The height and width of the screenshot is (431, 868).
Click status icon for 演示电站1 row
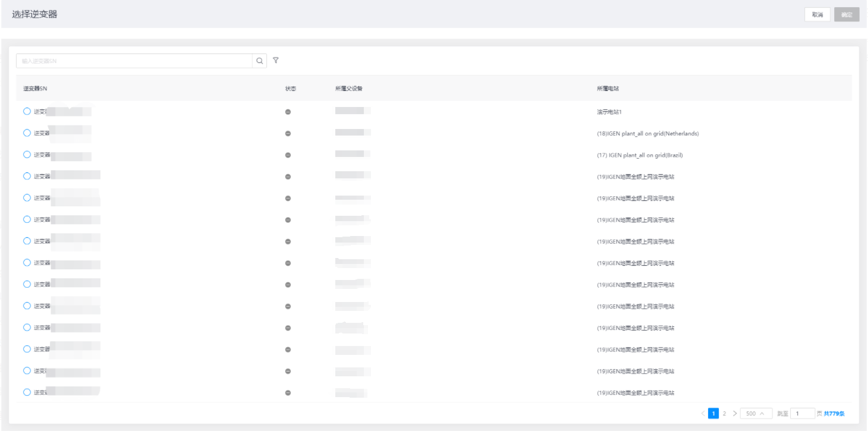[x=288, y=112]
